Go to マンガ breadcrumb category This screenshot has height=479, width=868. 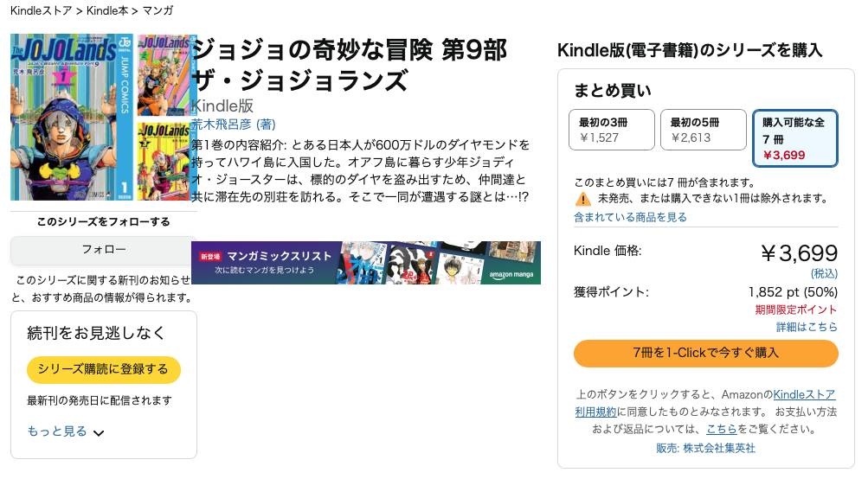158,10
